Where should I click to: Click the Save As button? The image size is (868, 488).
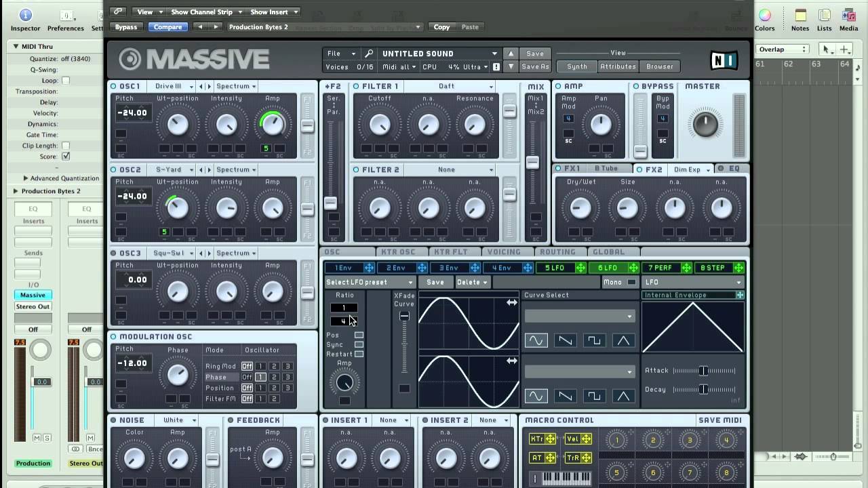(x=535, y=66)
